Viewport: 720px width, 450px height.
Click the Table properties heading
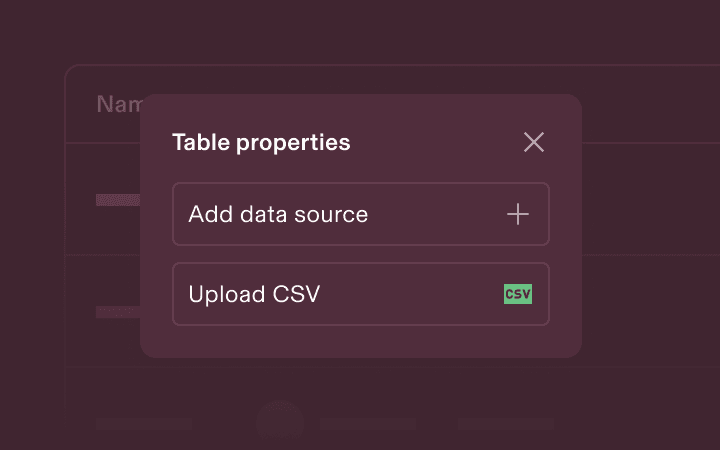click(x=261, y=142)
